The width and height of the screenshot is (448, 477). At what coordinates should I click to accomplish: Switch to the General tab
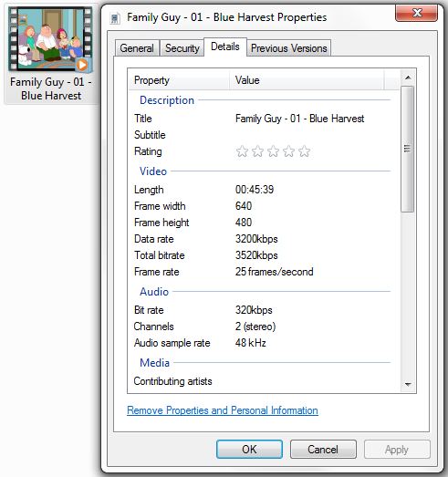pos(137,48)
